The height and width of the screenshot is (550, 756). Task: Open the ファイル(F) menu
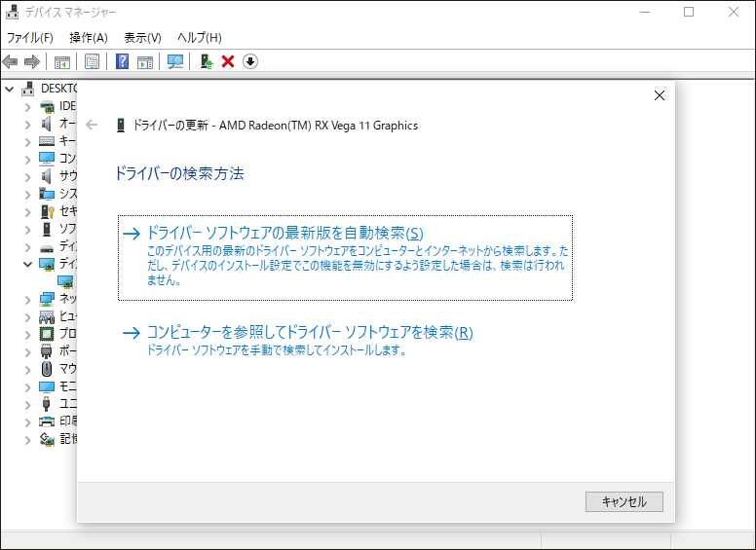pos(29,38)
